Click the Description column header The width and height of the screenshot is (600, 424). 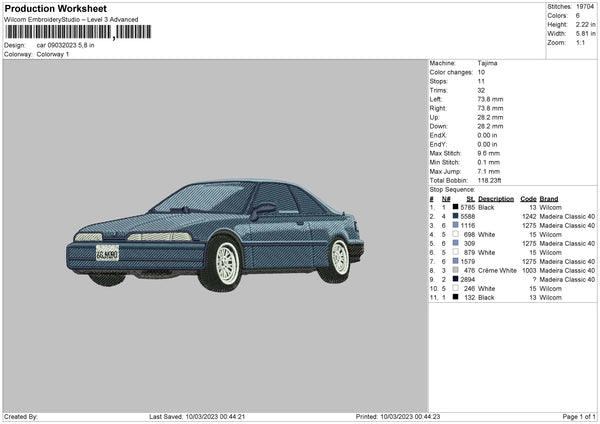495,198
